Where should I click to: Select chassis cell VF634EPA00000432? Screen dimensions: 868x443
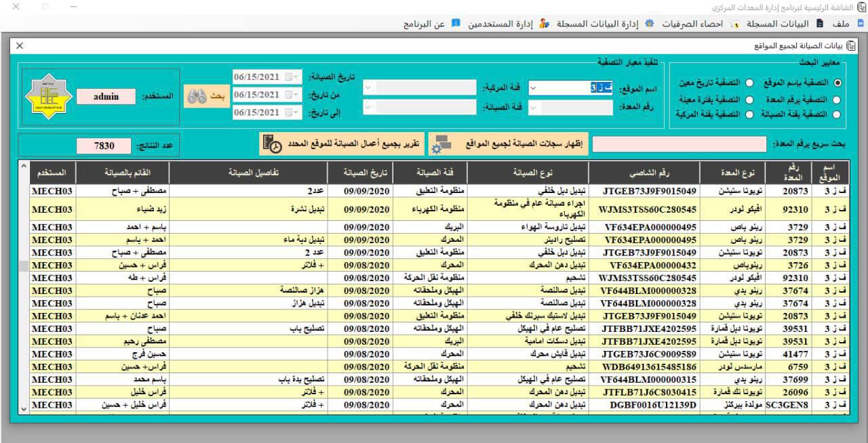tap(644, 265)
